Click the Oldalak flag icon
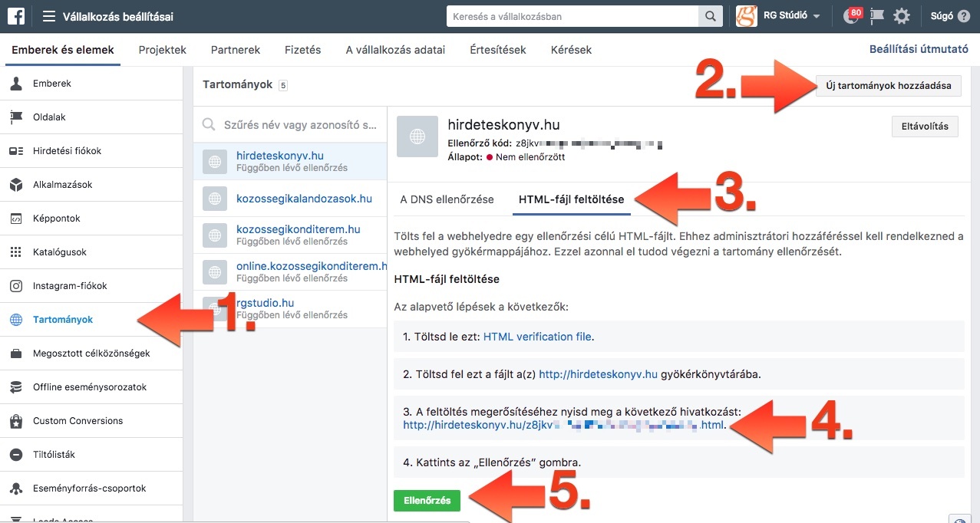Viewport: 980px width, 523px height. pos(15,117)
